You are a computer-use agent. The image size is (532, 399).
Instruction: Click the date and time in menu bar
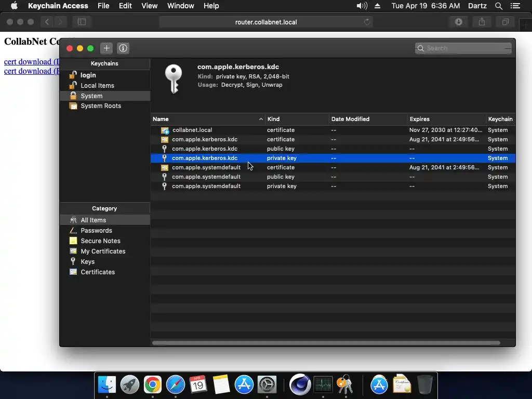[x=425, y=6]
